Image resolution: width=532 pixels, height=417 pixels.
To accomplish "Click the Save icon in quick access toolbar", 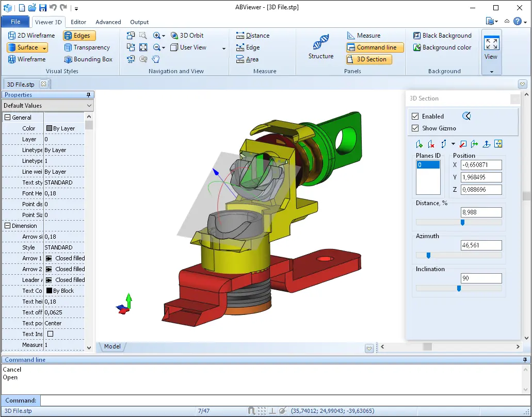I will pos(43,7).
